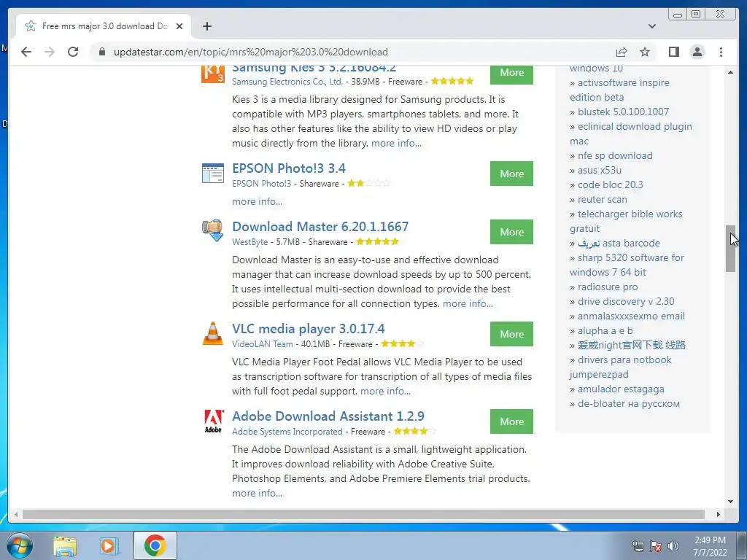Open Windows Media Player taskbar icon
747x560 pixels.
click(x=109, y=546)
